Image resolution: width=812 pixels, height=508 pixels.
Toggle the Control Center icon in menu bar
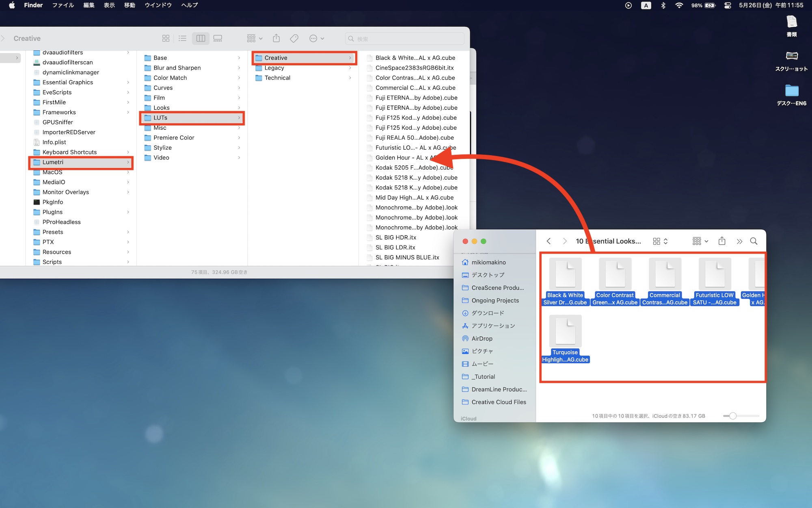pos(728,5)
